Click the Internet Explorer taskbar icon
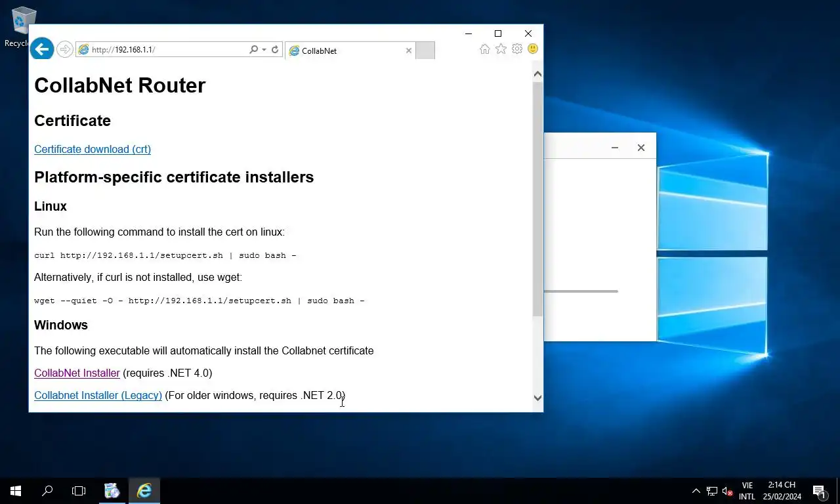This screenshot has width=840, height=504. pos(144,491)
